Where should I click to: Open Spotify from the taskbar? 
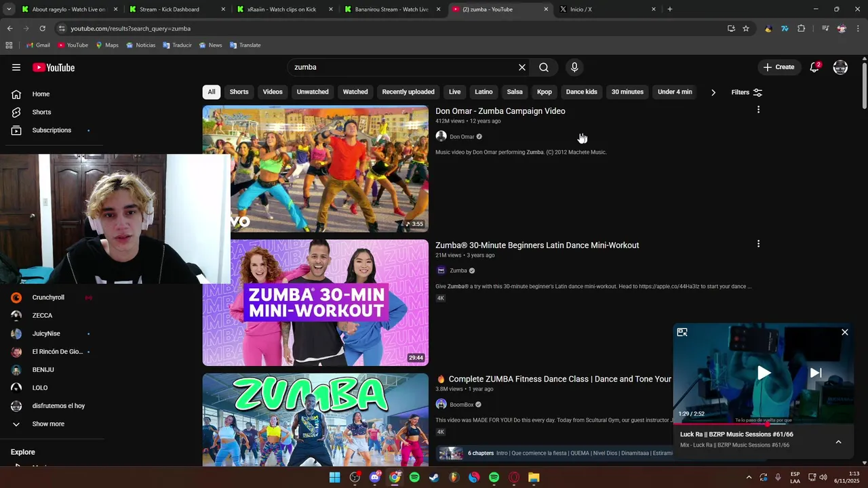point(414,477)
